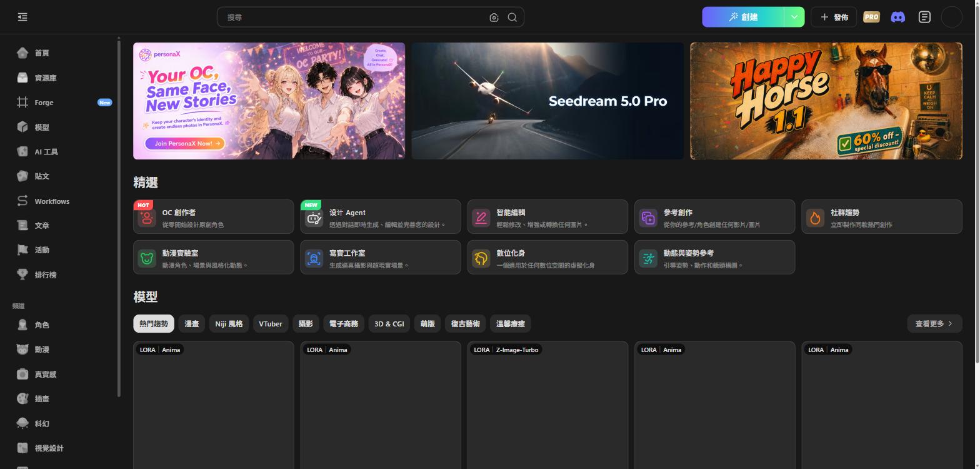The width and height of the screenshot is (980, 469).
Task: Click the 社群趨勢 flame icon
Action: click(x=815, y=218)
